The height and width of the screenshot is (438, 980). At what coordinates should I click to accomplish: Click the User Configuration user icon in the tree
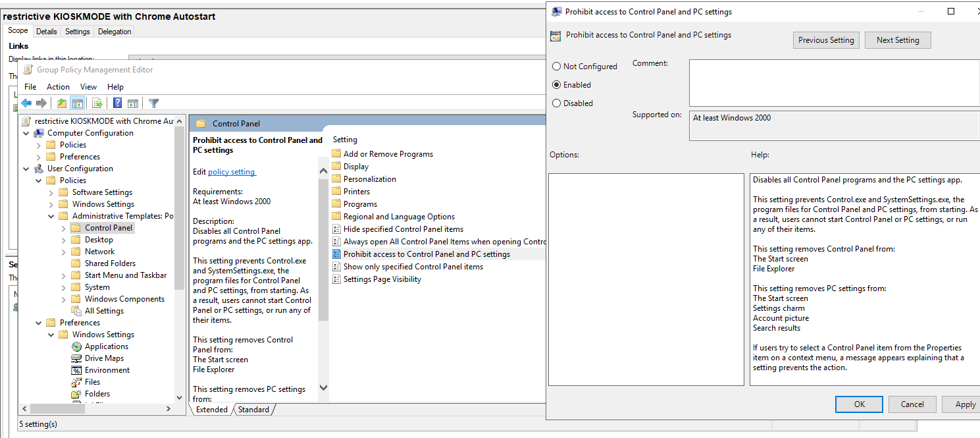(x=39, y=169)
